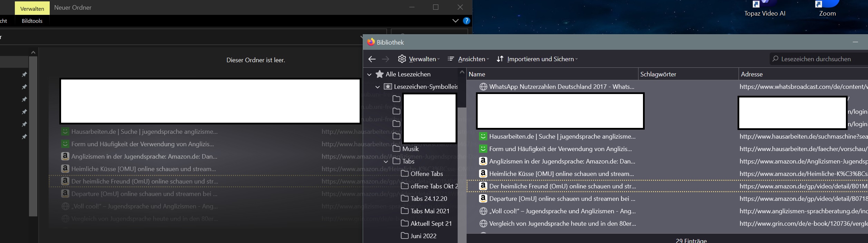Click green favicon of Form und Häufigkeit bookmark
Image resolution: width=868 pixels, height=243 pixels.
483,149
